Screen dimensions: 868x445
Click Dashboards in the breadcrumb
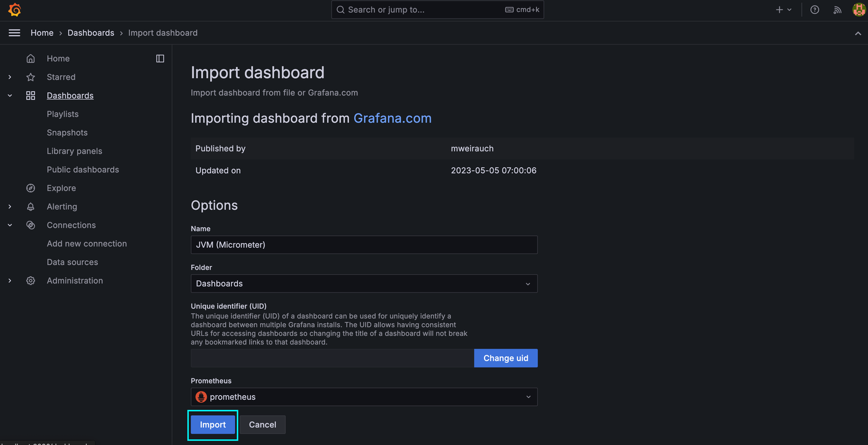91,33
